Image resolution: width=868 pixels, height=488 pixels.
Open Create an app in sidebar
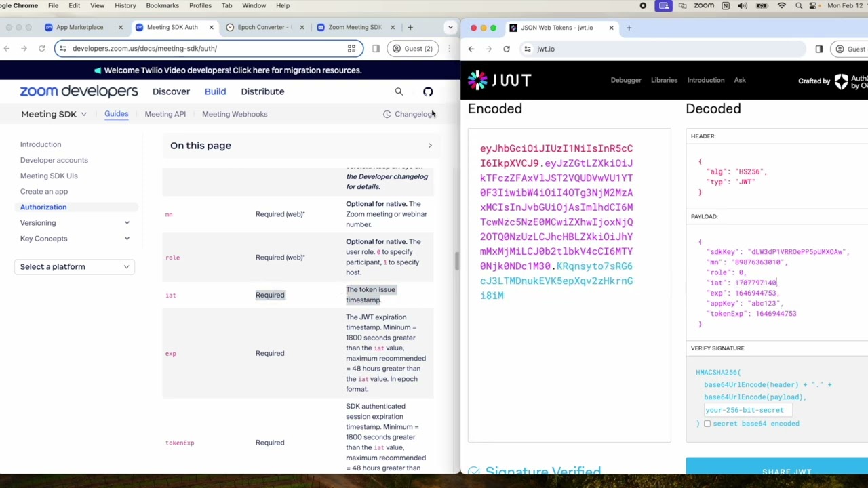44,191
